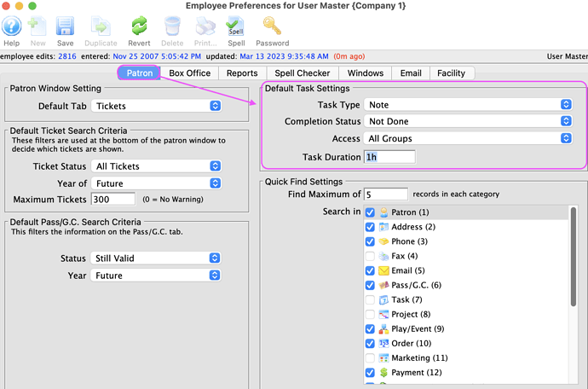
Task: Select the Patron tab
Action: [x=140, y=73]
